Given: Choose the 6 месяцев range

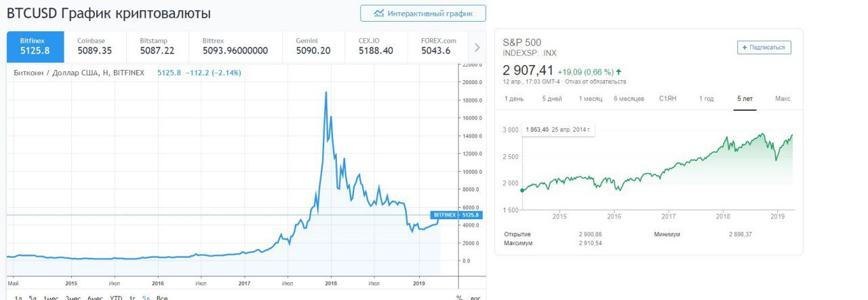Looking at the screenshot, I should click(629, 98).
